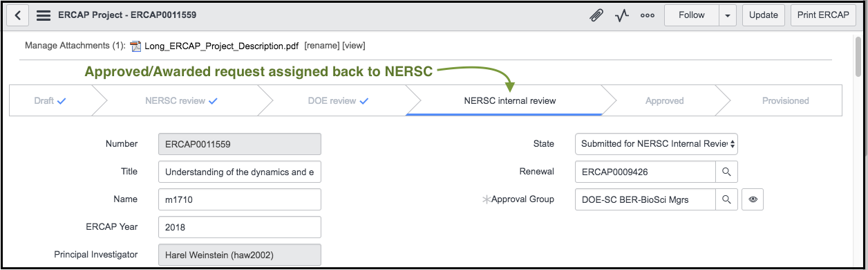This screenshot has height=270, width=868.
Task: Edit the Renewal field ERCAP0009426
Action: click(645, 172)
